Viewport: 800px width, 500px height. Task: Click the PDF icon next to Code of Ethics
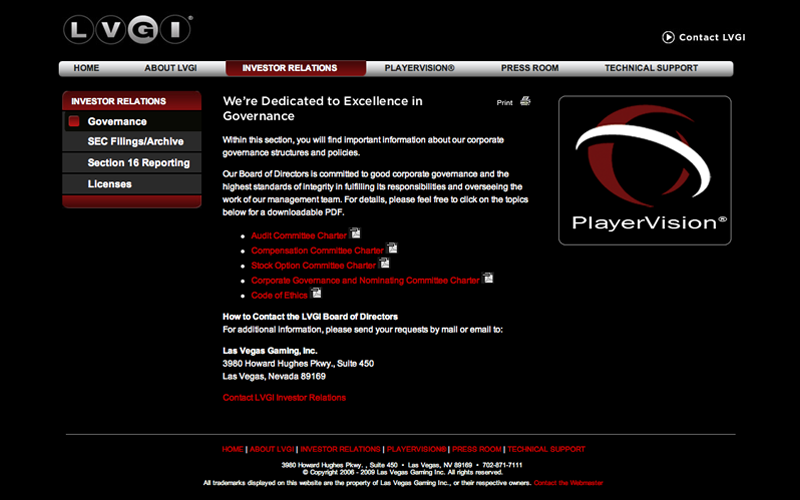pos(316,294)
